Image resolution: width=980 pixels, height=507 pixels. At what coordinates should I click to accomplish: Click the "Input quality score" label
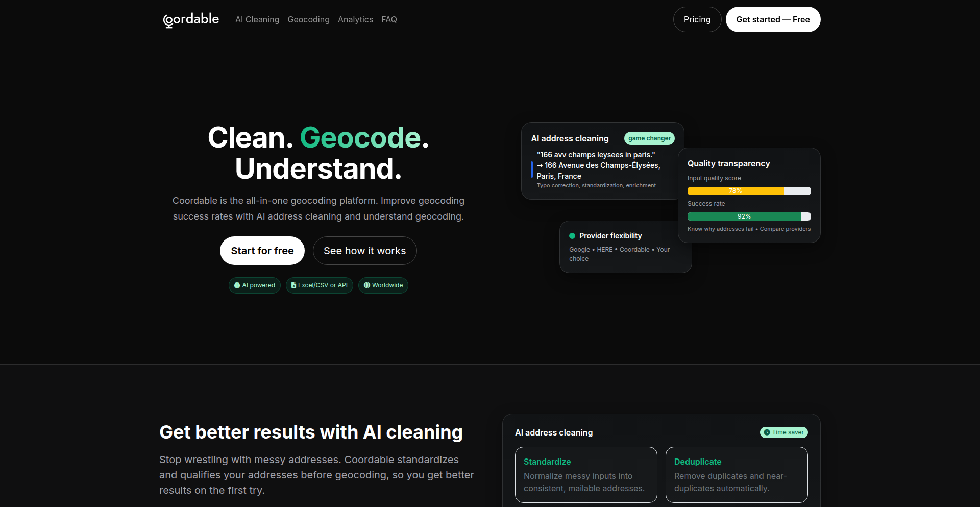714,178
